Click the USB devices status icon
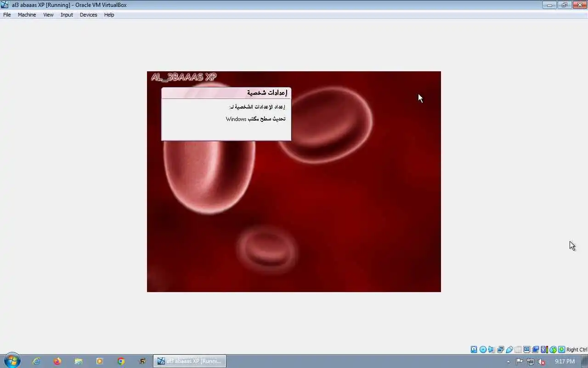The height and width of the screenshot is (368, 588). tap(509, 350)
